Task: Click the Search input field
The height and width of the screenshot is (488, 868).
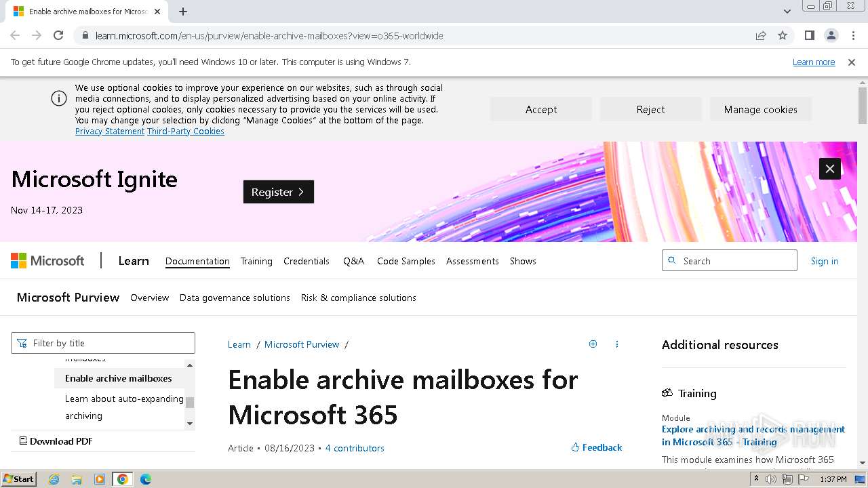Action: [x=730, y=260]
